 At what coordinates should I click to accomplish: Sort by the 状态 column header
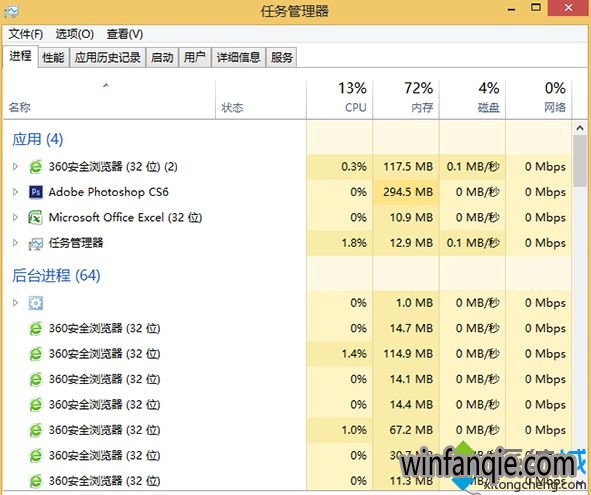pos(261,100)
